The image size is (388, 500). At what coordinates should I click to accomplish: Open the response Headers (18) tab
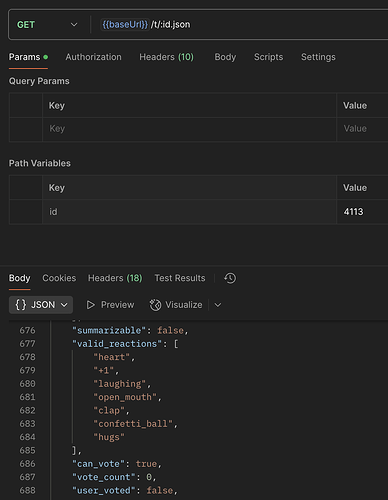tap(115, 278)
